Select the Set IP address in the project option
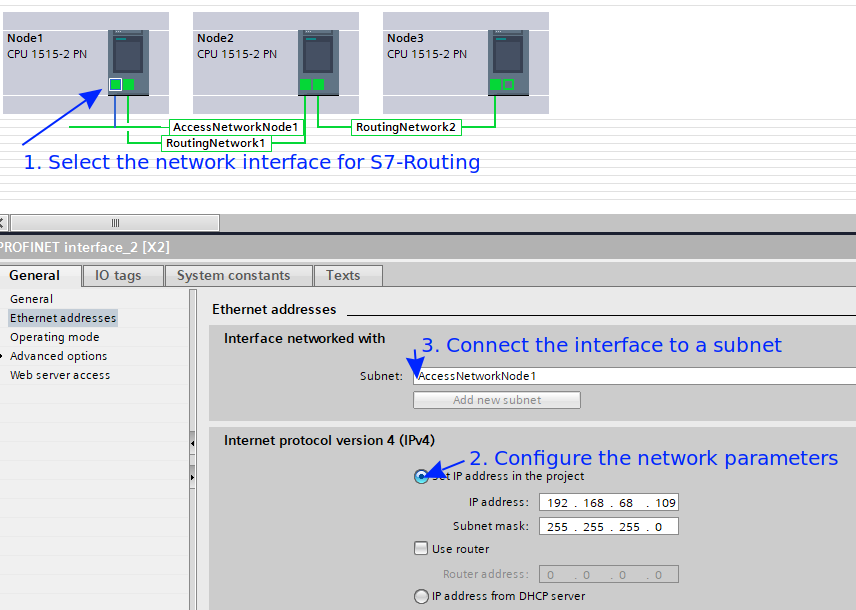Screen dimensions: 856x610 [x=421, y=477]
